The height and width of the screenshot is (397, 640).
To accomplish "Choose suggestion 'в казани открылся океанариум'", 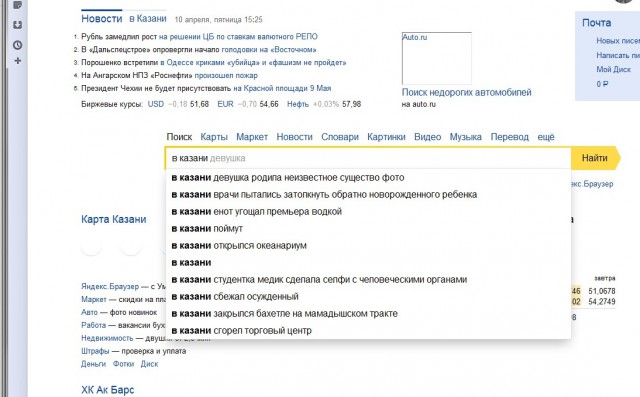I will (368, 246).
